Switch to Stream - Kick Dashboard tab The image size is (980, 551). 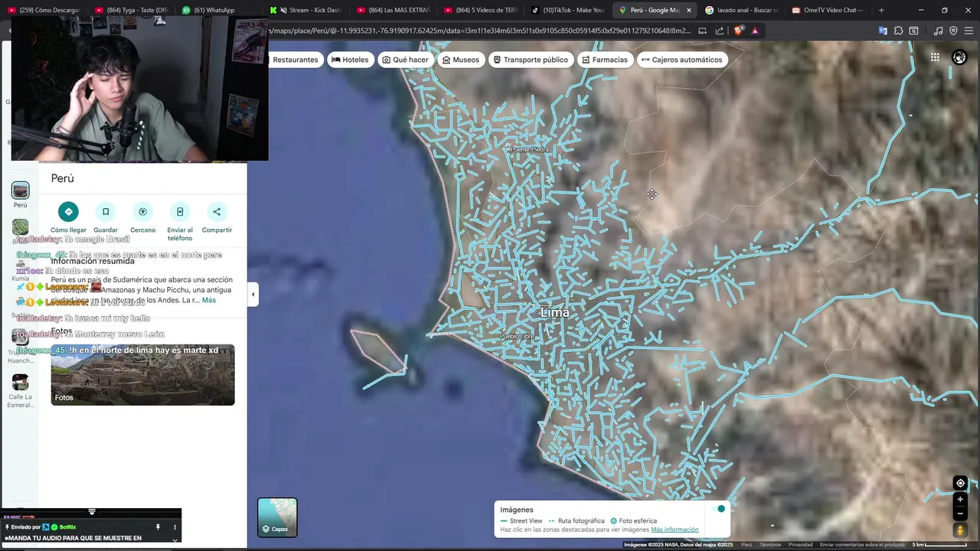(x=306, y=10)
